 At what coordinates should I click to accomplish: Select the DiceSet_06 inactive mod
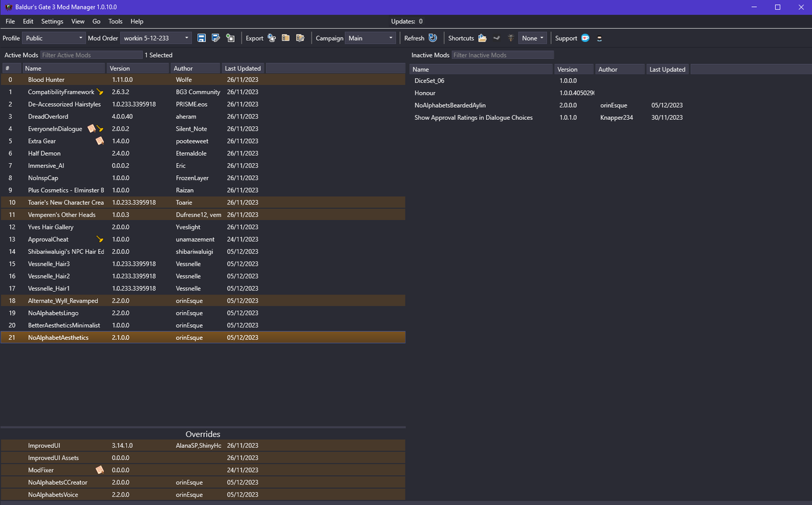[x=610, y=81]
